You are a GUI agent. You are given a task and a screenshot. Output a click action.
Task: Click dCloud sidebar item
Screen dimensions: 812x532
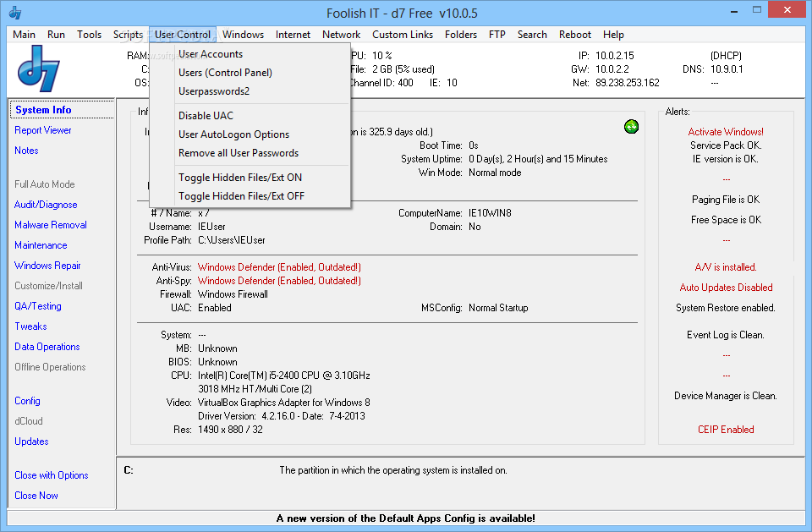point(29,420)
